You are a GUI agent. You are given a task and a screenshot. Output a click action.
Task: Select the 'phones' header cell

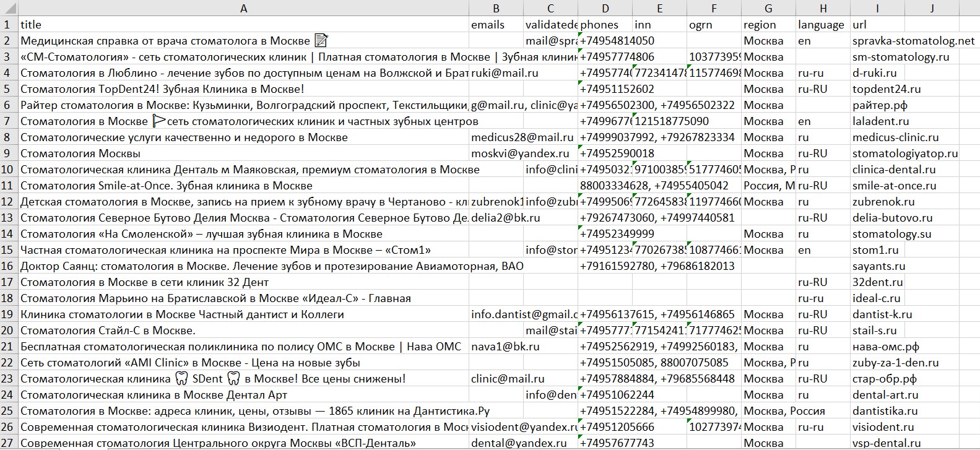coord(605,25)
